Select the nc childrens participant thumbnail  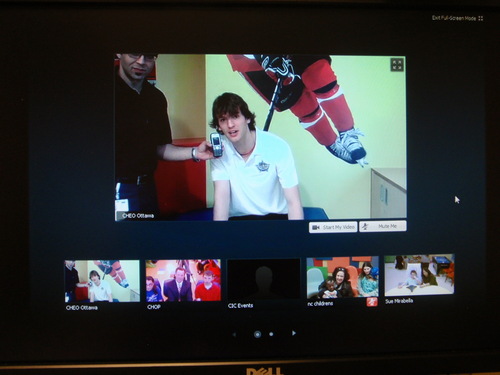click(343, 277)
